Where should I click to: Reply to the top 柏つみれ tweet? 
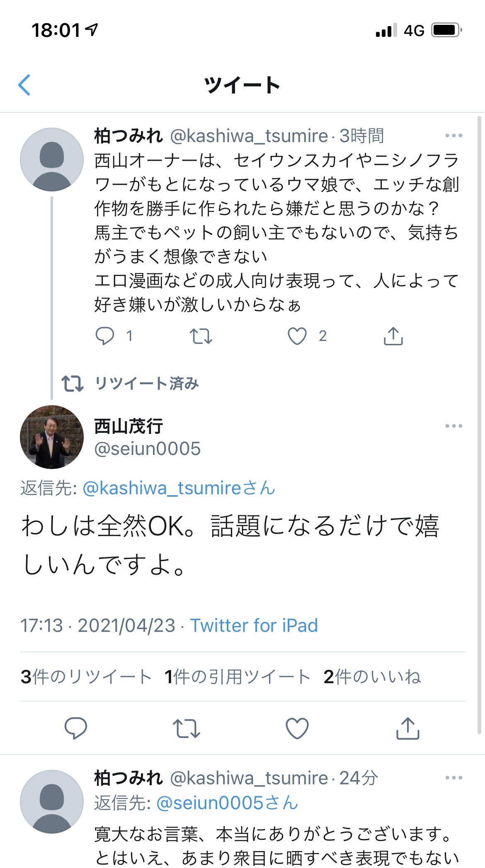[x=105, y=336]
